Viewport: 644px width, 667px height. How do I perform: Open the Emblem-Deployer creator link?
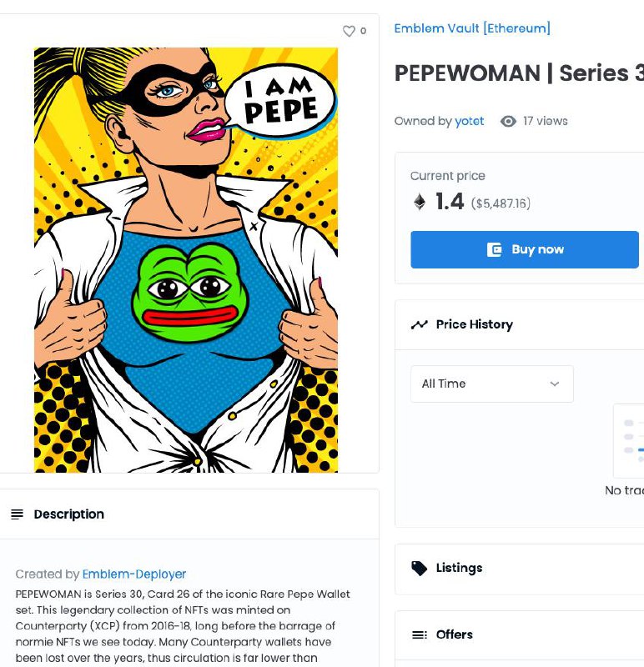pyautogui.click(x=134, y=574)
